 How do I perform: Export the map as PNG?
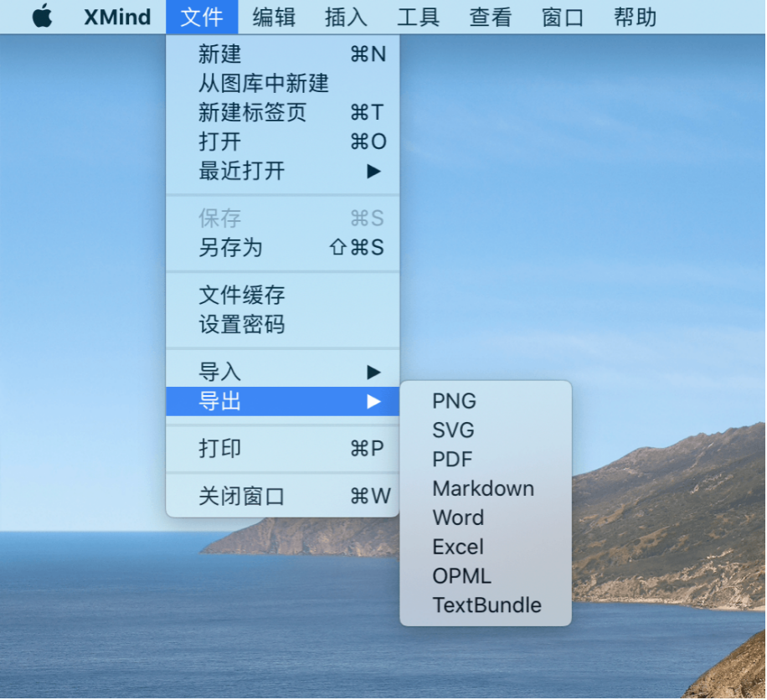454,401
